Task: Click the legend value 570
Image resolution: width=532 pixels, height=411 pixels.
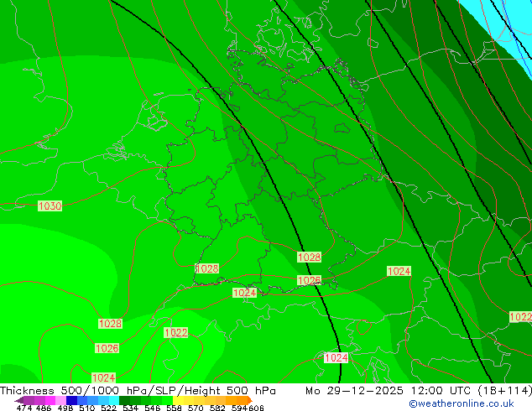Action: point(196,408)
